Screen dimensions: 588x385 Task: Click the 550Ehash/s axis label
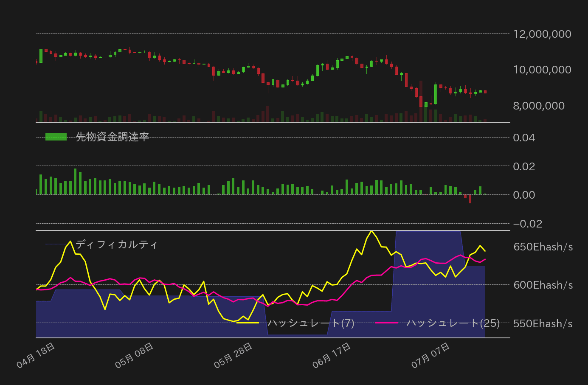coord(543,324)
